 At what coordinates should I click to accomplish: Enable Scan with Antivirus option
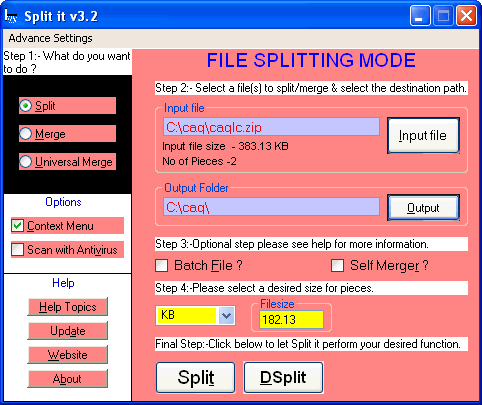point(17,250)
